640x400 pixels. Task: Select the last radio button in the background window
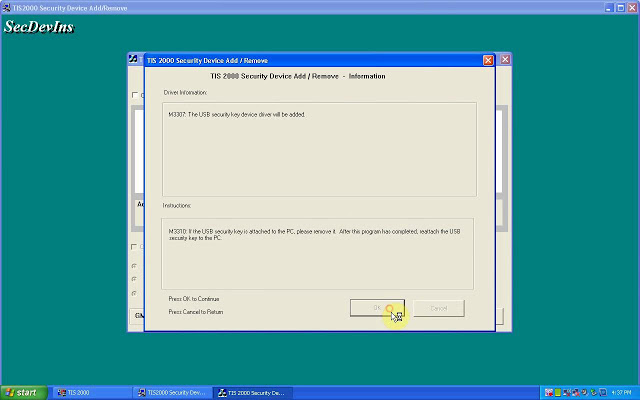click(134, 293)
